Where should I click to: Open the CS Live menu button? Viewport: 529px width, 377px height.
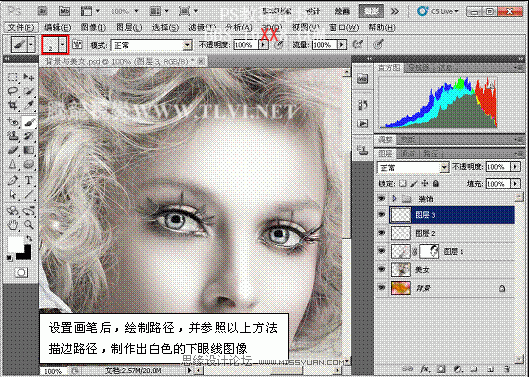coord(438,11)
